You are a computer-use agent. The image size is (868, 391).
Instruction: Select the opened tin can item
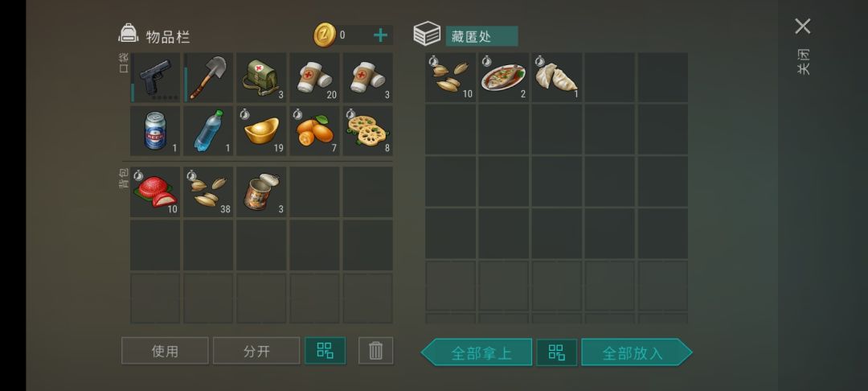[262, 191]
